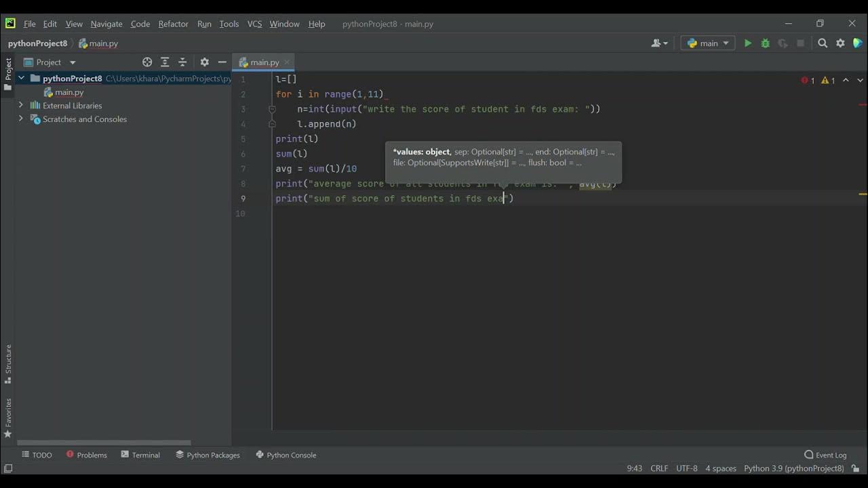
Task: Collapse the pythonProject8 root folder
Action: coord(21,78)
